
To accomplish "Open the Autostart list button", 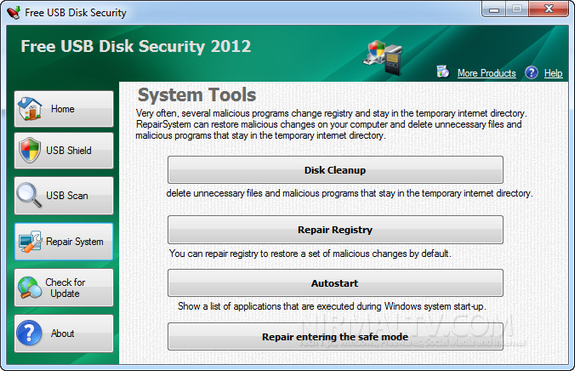I will click(335, 283).
